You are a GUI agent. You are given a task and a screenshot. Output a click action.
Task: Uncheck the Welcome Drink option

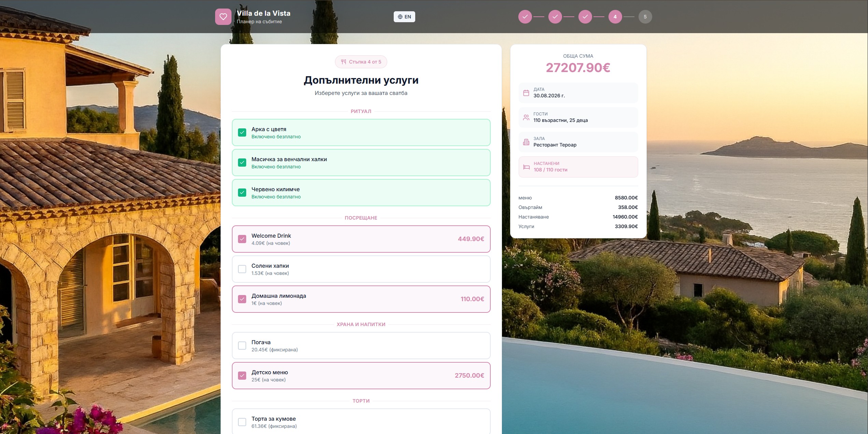coord(242,239)
